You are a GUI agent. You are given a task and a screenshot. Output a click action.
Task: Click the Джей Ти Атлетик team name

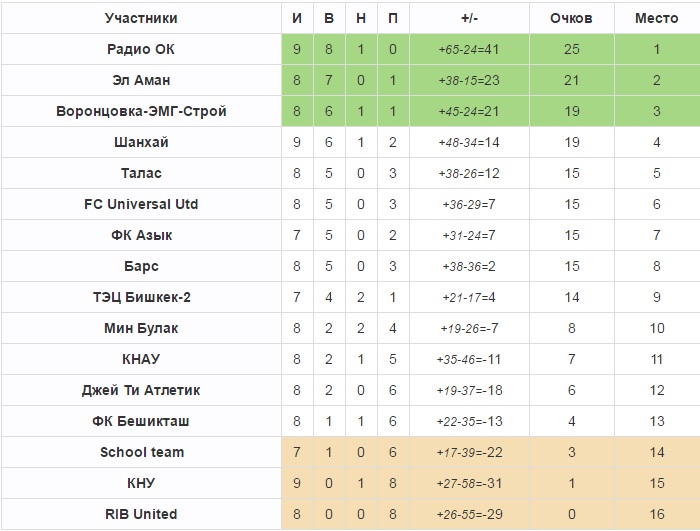click(141, 390)
